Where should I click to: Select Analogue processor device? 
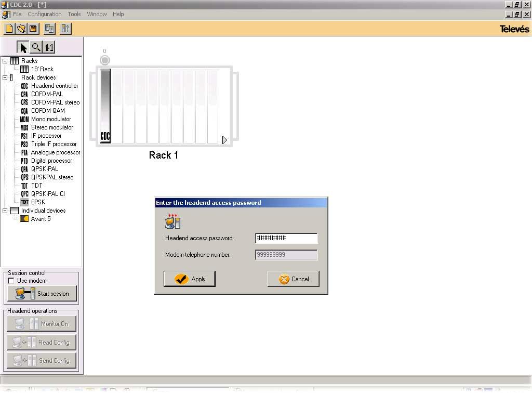(x=55, y=152)
